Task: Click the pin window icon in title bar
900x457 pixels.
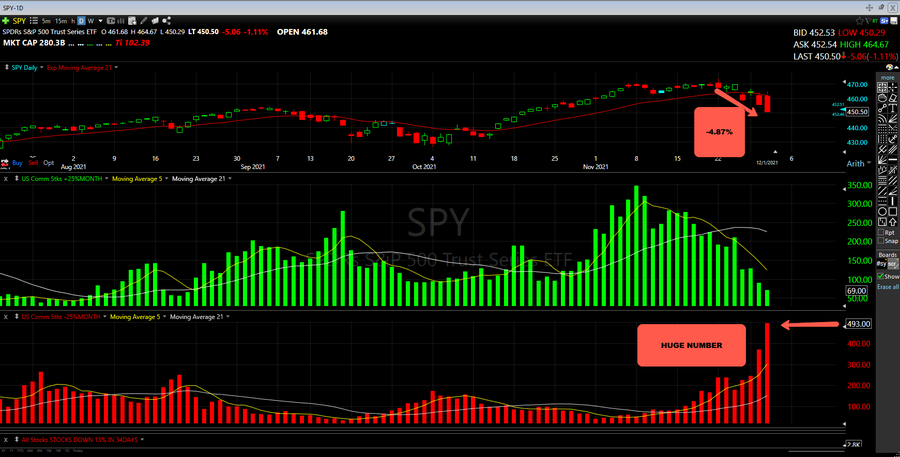Action: tap(882, 7)
